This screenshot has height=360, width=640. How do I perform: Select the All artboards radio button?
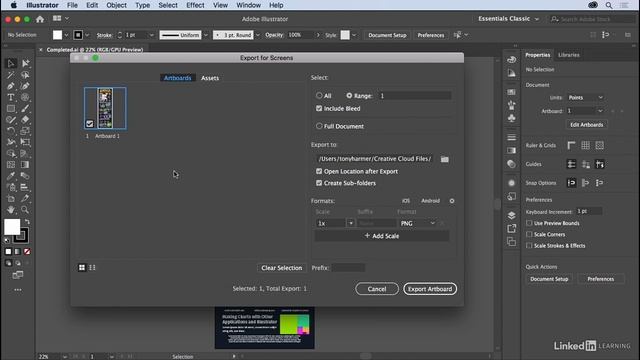(319, 96)
